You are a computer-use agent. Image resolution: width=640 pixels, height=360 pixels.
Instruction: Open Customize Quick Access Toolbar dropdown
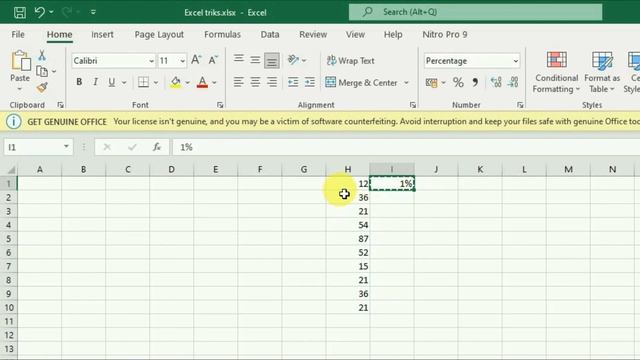click(93, 12)
